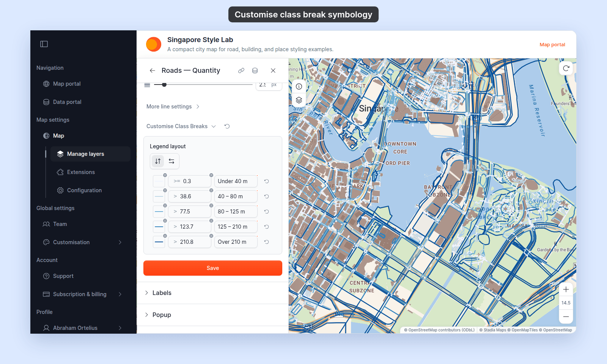This screenshot has height=364, width=607.
Task: Reset the 80 – 125 m class row
Action: (x=267, y=212)
